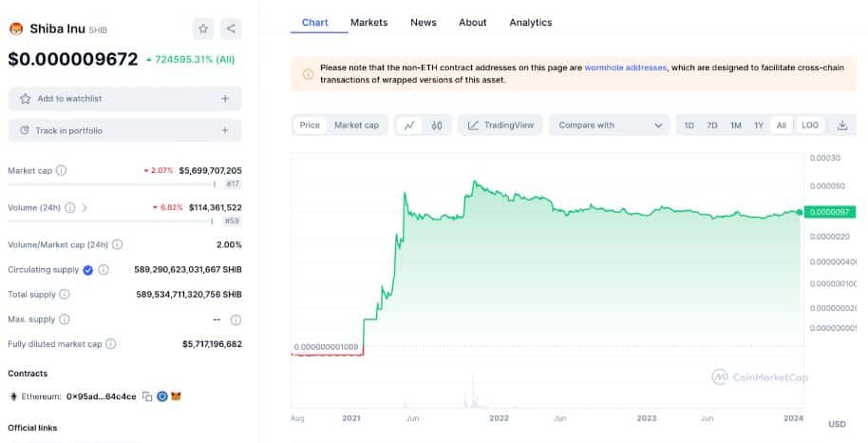868x443 pixels.
Task: Open the Compare with dropdown
Action: (x=611, y=125)
